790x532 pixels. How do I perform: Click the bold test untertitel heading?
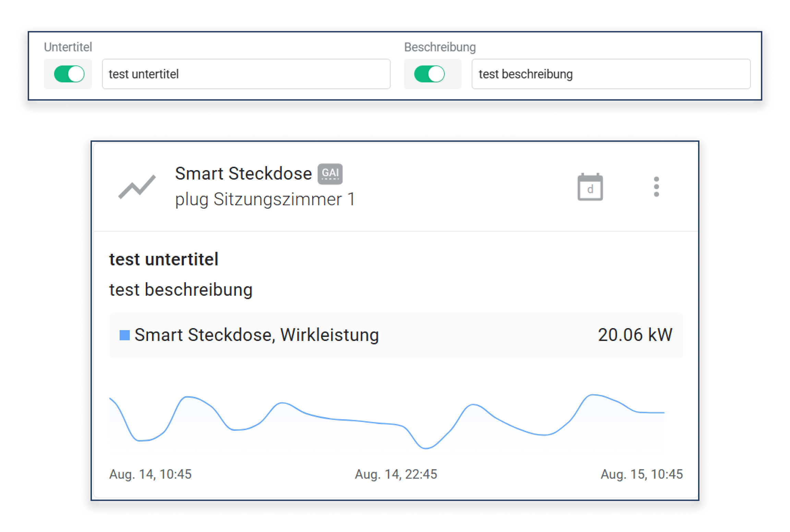coord(164,259)
